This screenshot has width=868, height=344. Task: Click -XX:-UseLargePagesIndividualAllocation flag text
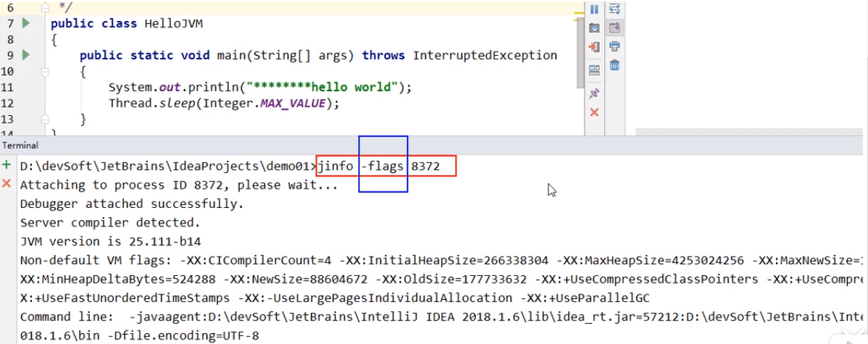click(x=375, y=298)
